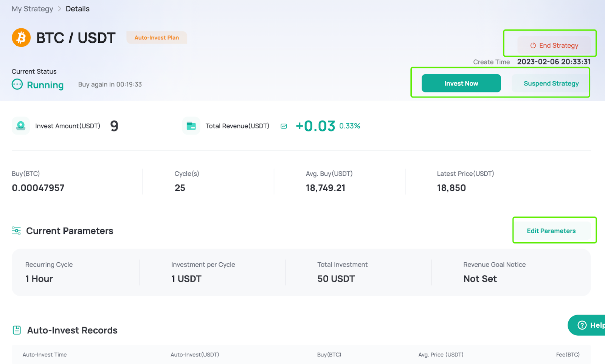The image size is (605, 364).
Task: Click the Auto-Invest Plan tag
Action: (x=157, y=38)
